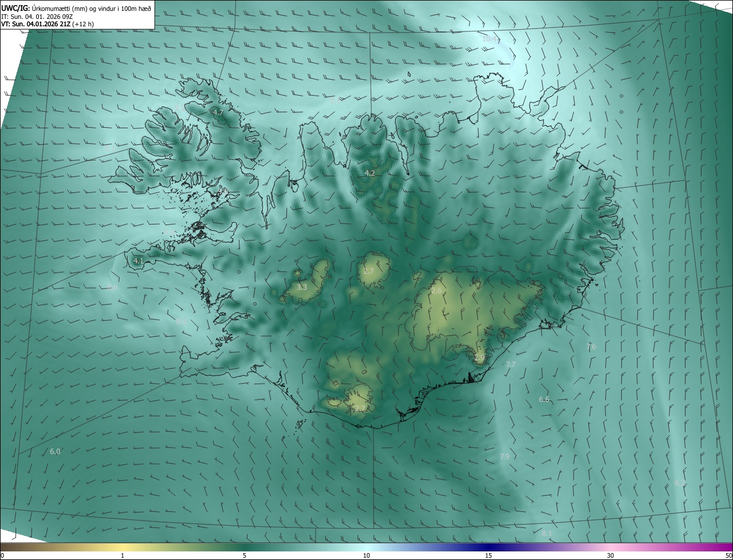The width and height of the screenshot is (733, 560).
Task: Click the 4.2 value in north Iceland
Action: (x=370, y=173)
